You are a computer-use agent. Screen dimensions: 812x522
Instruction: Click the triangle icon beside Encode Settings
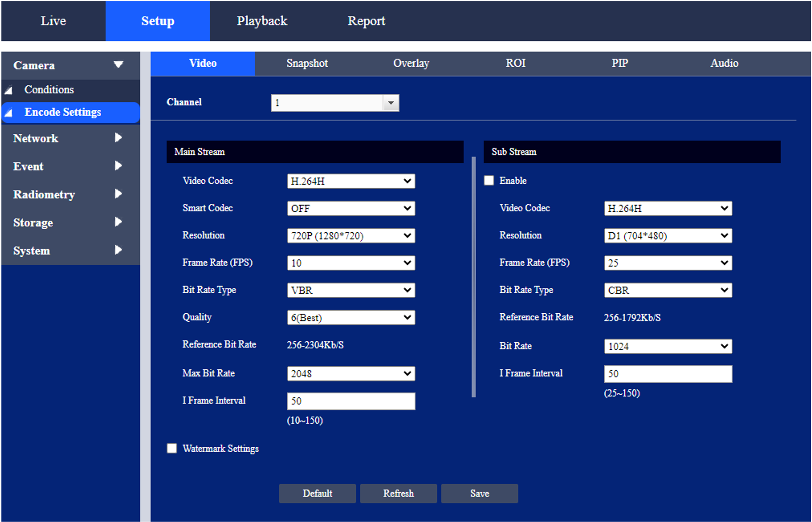[8, 113]
